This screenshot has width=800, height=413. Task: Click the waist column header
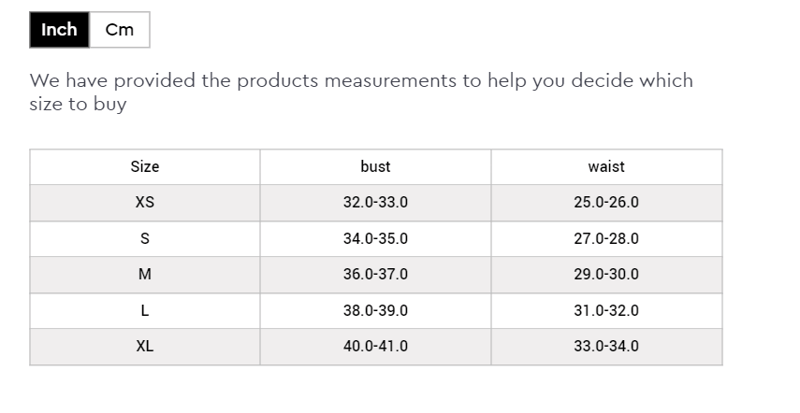coord(606,167)
